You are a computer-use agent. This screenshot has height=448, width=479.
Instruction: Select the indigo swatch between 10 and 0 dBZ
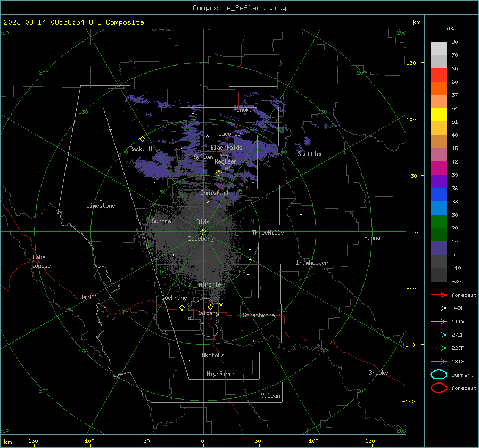tap(439, 248)
